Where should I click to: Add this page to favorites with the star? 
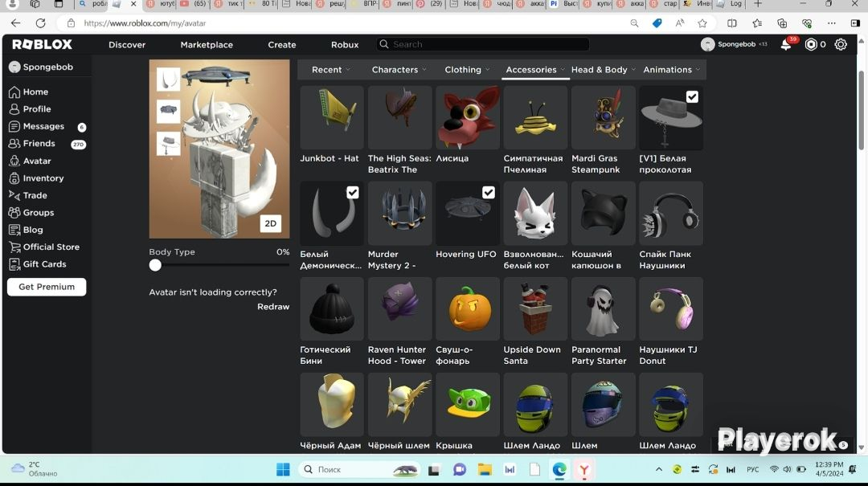click(x=702, y=23)
